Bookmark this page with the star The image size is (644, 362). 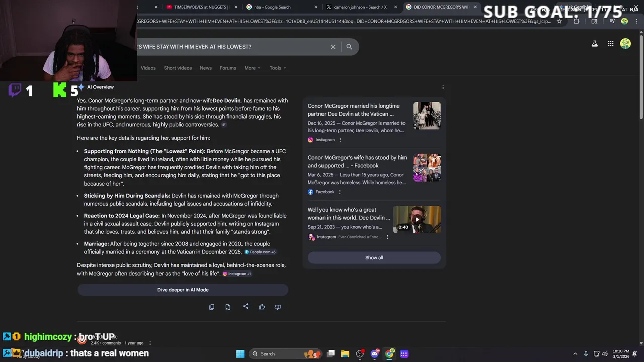(x=559, y=21)
